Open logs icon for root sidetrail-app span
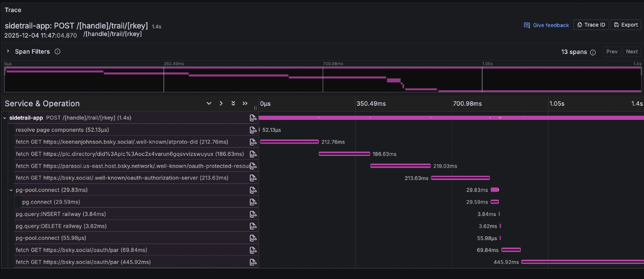The width and height of the screenshot is (644, 279). click(253, 118)
